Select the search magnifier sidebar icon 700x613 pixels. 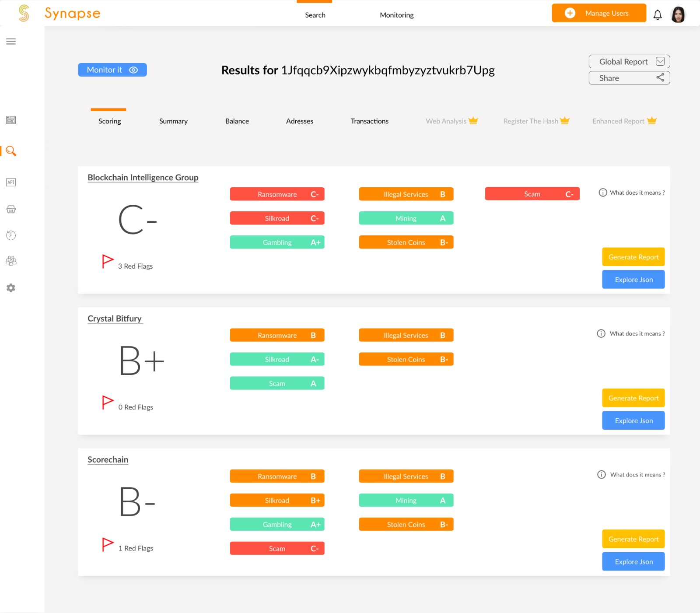coord(11,151)
